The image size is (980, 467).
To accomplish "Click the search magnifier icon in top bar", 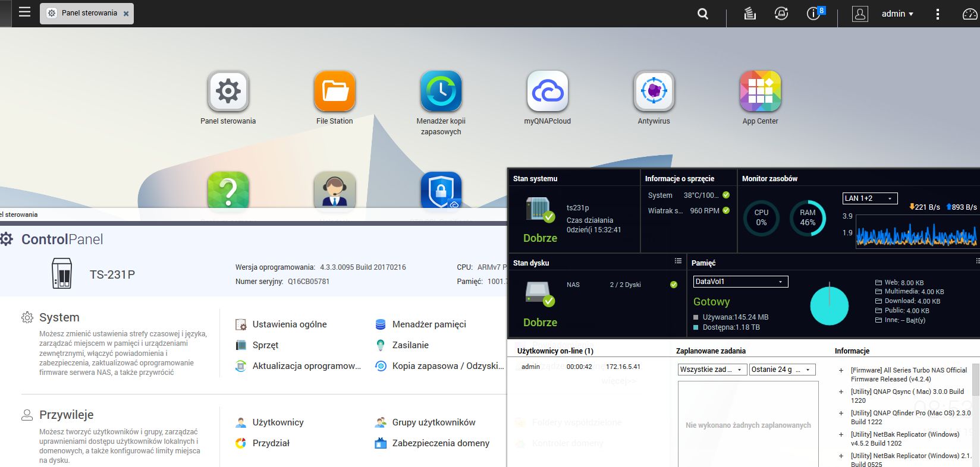I will coord(703,14).
